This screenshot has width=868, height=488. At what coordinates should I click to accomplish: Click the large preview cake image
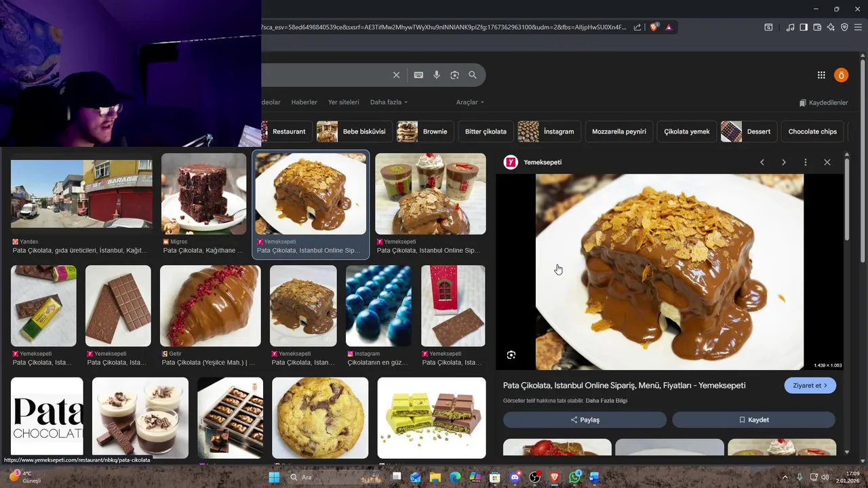[669, 272]
